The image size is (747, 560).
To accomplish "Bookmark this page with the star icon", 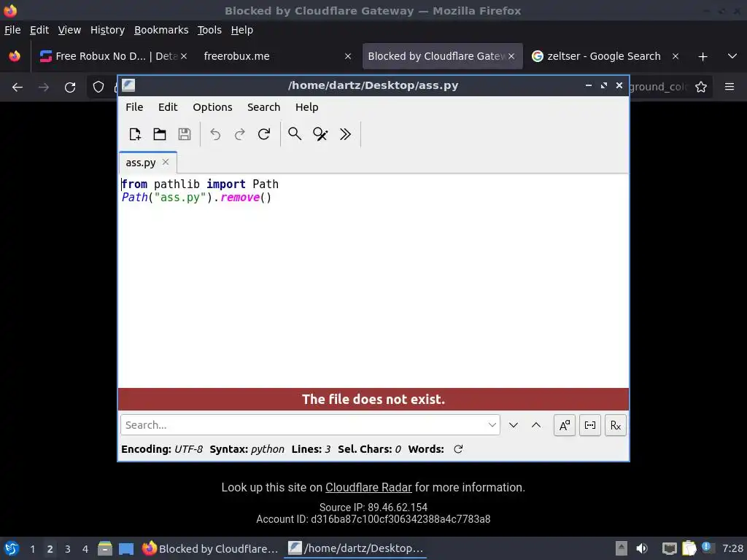I will [701, 87].
